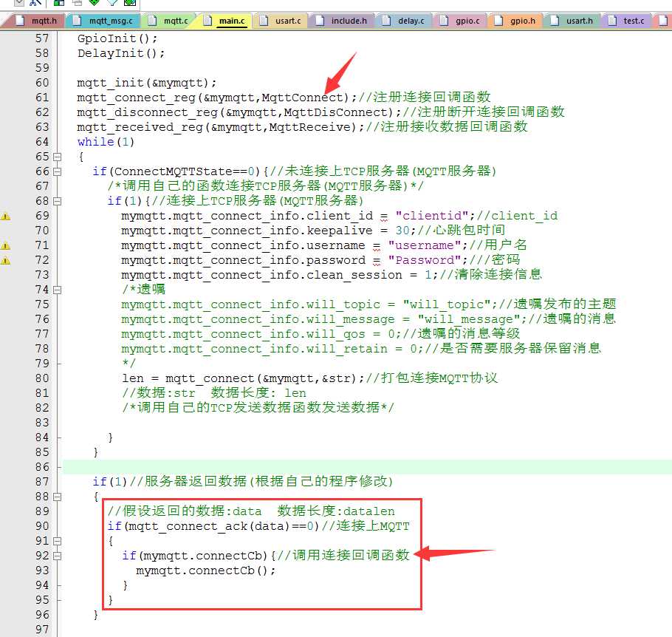Collapse the block starting at line 91
This screenshot has width=672, height=637.
pos(58,542)
